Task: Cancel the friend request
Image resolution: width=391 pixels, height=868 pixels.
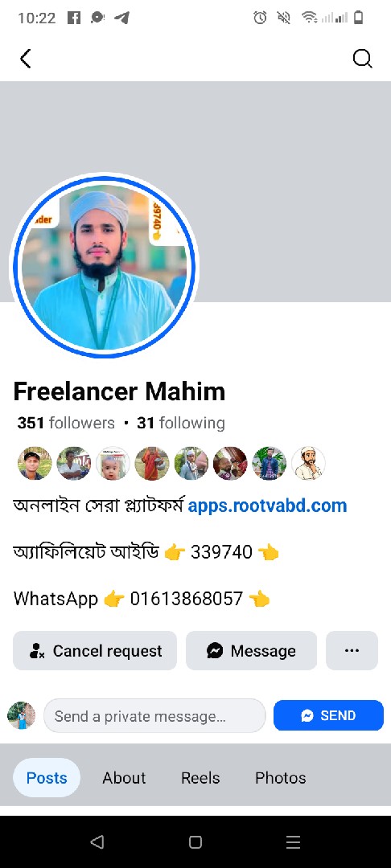Action: coord(95,650)
